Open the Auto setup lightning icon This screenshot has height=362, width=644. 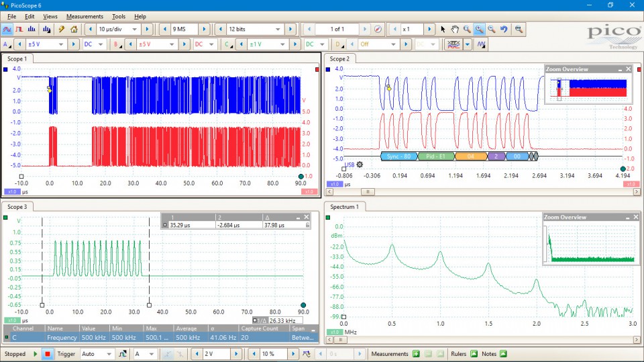(x=61, y=30)
